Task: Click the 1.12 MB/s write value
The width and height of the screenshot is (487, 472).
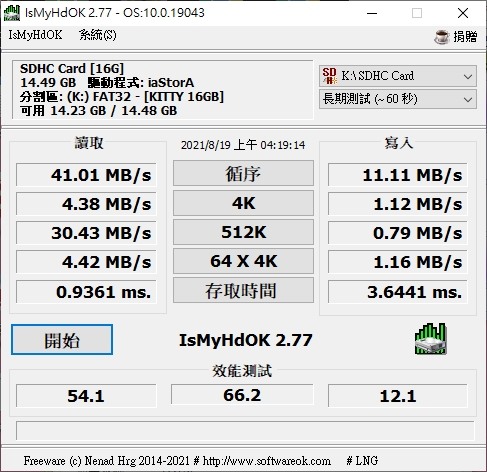Action: pos(398,204)
